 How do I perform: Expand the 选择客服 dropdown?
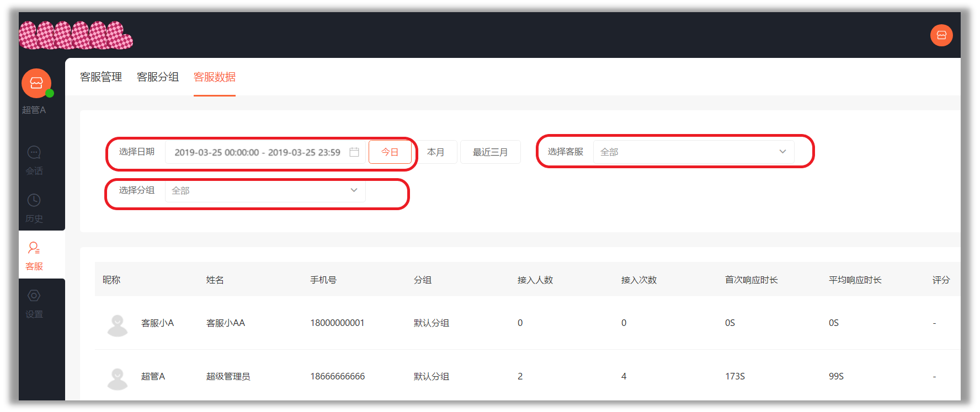pyautogui.click(x=694, y=152)
